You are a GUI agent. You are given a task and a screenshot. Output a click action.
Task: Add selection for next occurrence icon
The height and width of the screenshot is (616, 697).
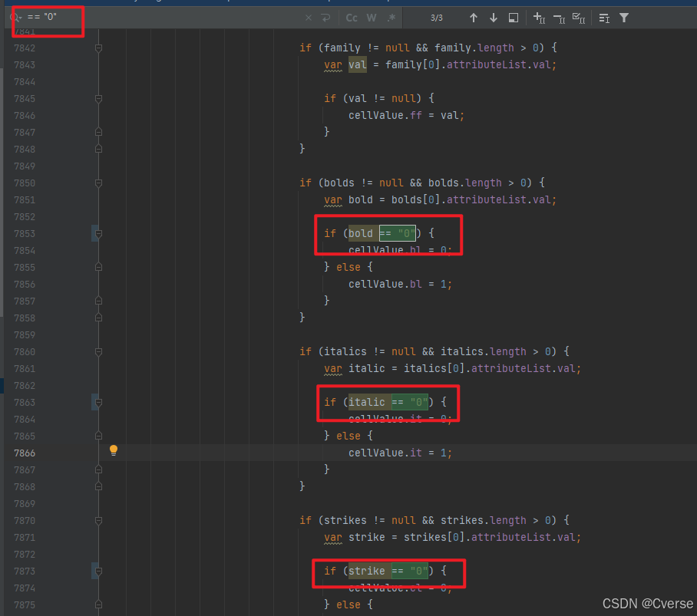[539, 18]
